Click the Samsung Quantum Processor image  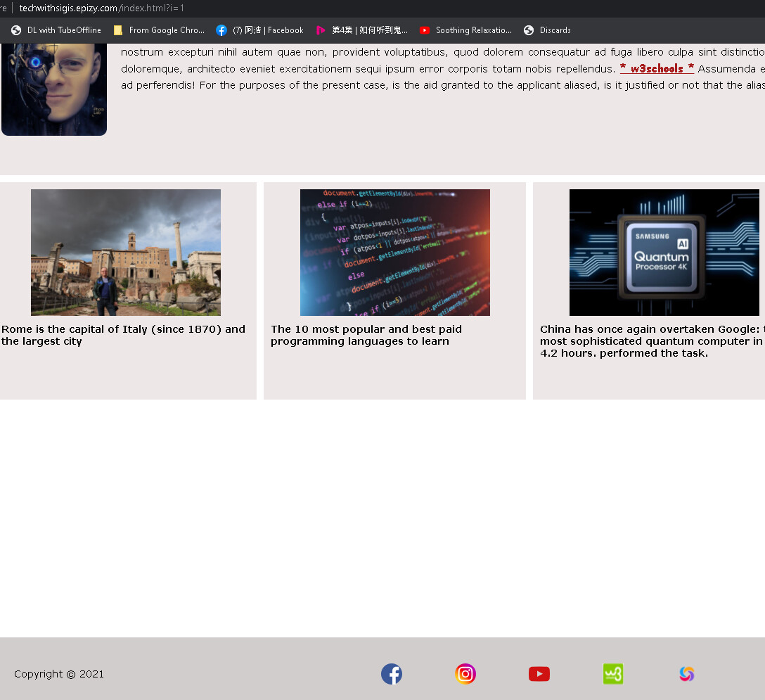(664, 252)
